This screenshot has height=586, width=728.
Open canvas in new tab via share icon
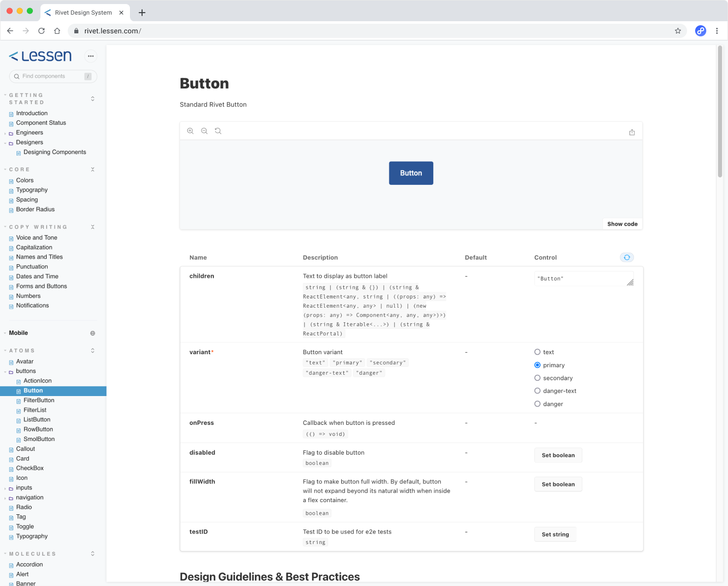632,132
